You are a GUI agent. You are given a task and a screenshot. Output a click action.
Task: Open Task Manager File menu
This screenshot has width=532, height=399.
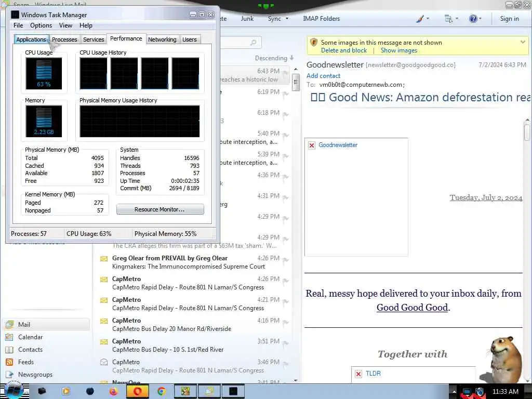pyautogui.click(x=18, y=25)
